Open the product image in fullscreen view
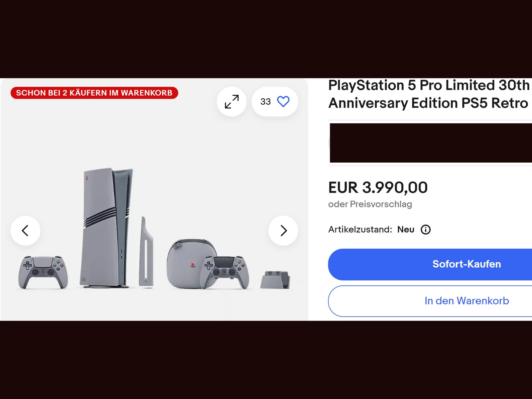532x399 pixels. point(232,101)
